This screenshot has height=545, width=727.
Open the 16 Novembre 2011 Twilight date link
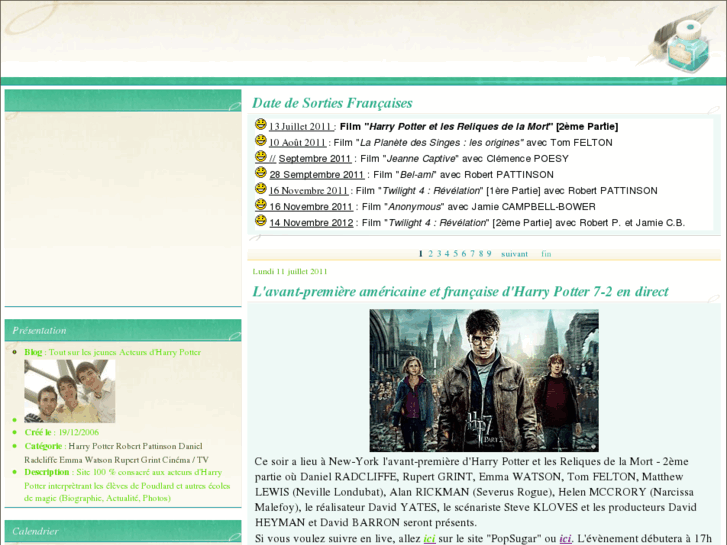tap(309, 191)
